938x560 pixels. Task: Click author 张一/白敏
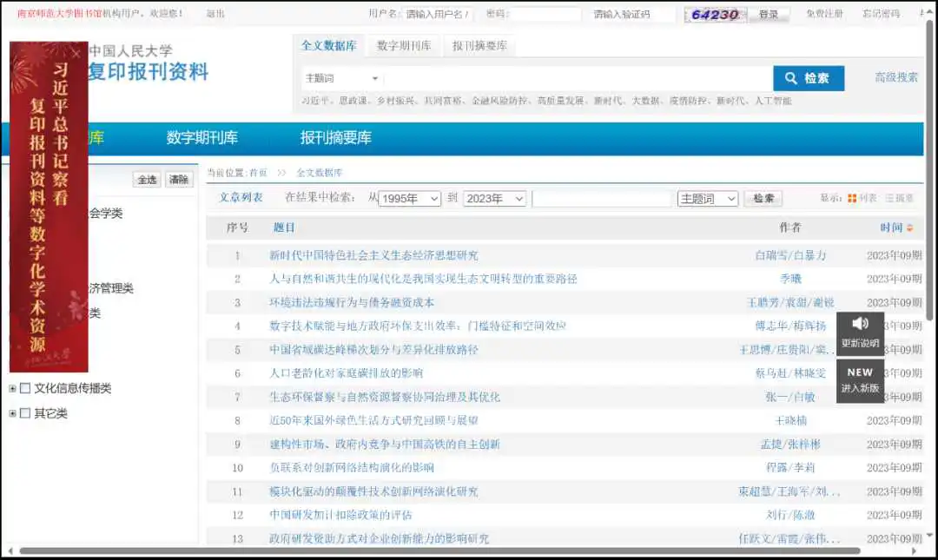pyautogui.click(x=790, y=398)
